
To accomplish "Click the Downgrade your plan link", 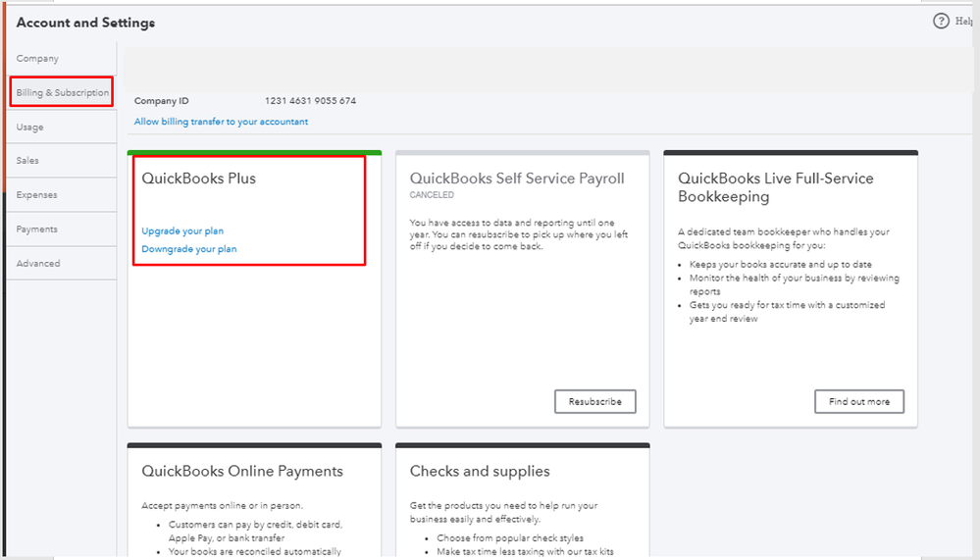I will point(188,249).
